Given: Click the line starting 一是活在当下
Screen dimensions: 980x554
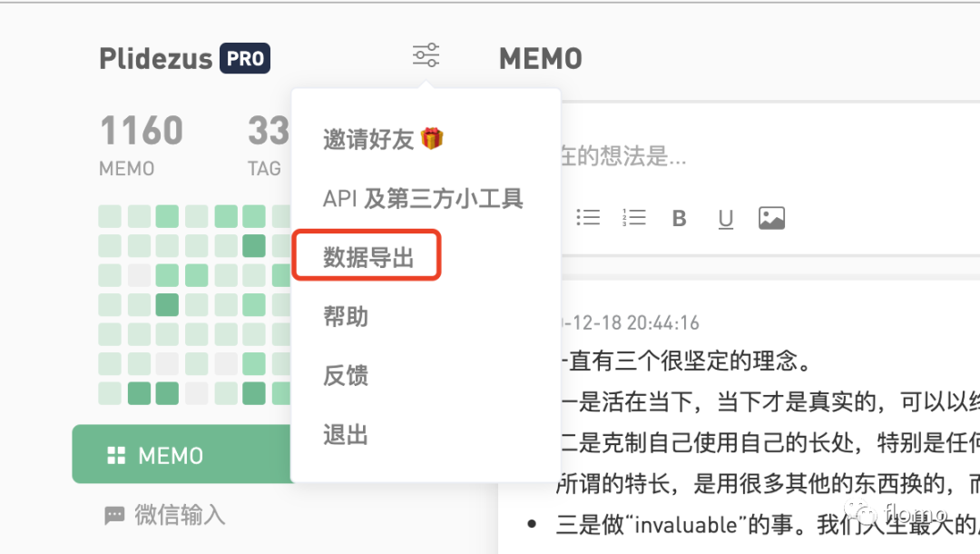Looking at the screenshot, I should pyautogui.click(x=770, y=402).
